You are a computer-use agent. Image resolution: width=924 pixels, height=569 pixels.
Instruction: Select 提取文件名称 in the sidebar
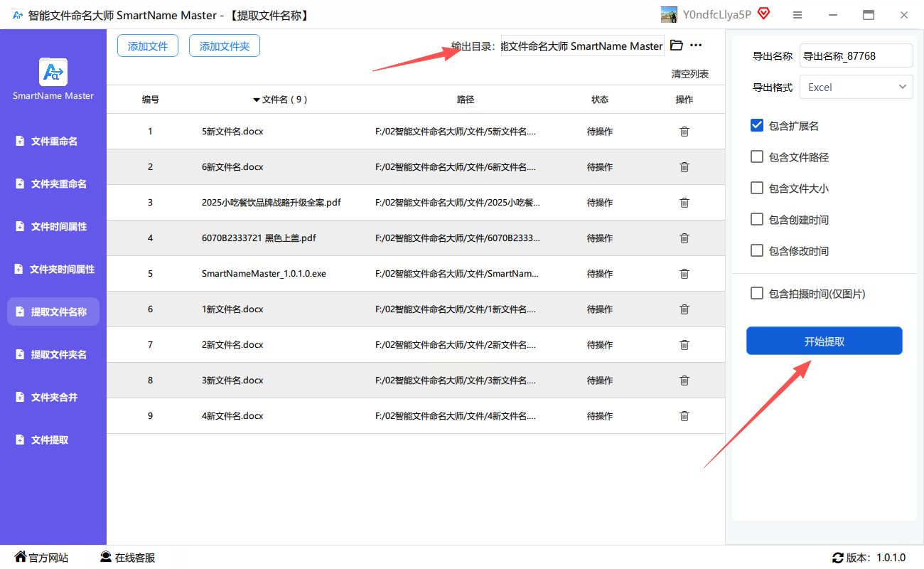[x=53, y=312]
